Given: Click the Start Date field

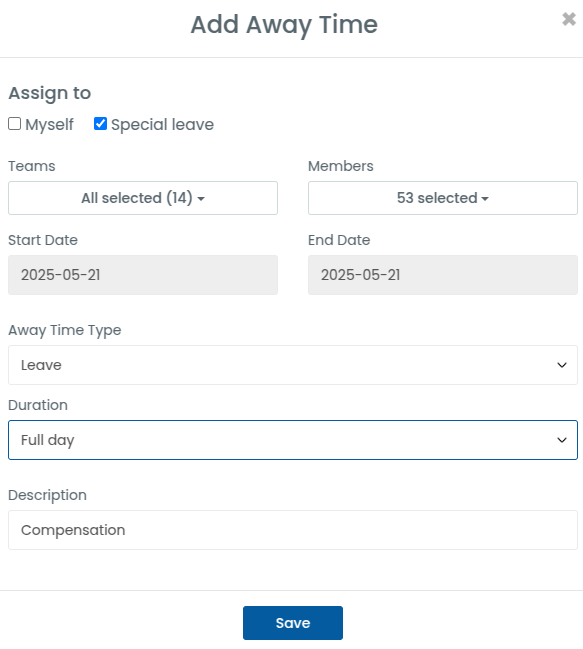Looking at the screenshot, I should pos(143,275).
